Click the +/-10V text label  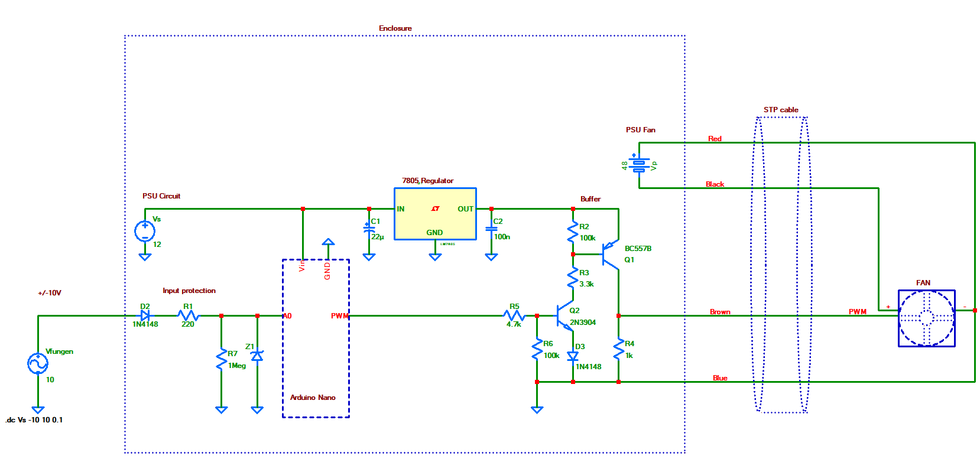pos(50,293)
